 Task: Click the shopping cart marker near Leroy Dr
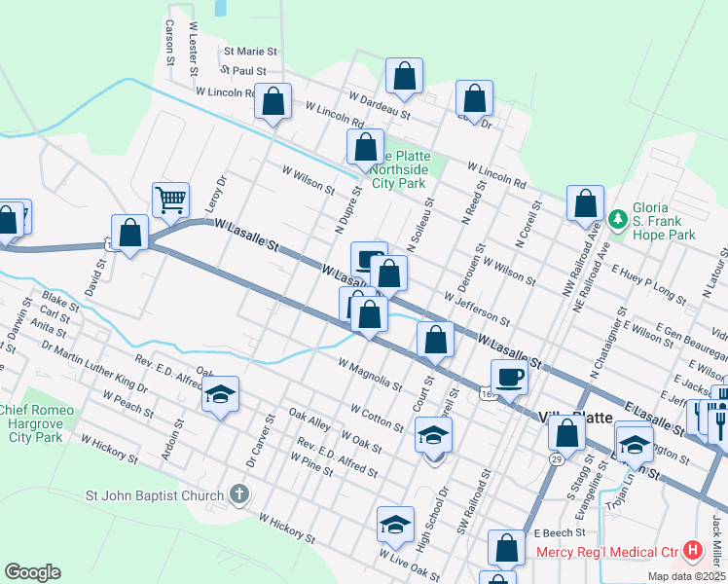point(170,200)
